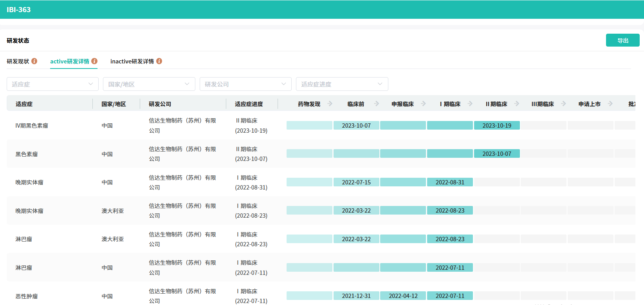Click the 2021-12-31 临床前 progress cell
This screenshot has width=644, height=305.
[x=356, y=296]
